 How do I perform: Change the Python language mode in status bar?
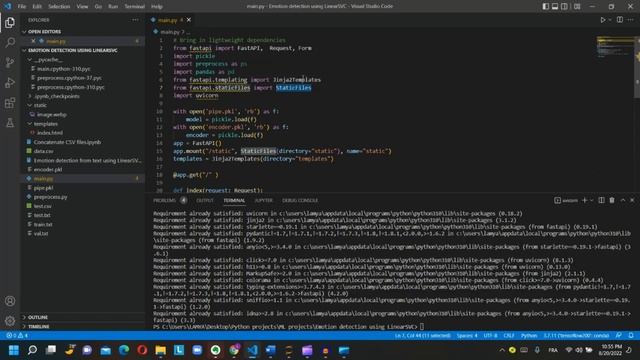tap(529, 336)
